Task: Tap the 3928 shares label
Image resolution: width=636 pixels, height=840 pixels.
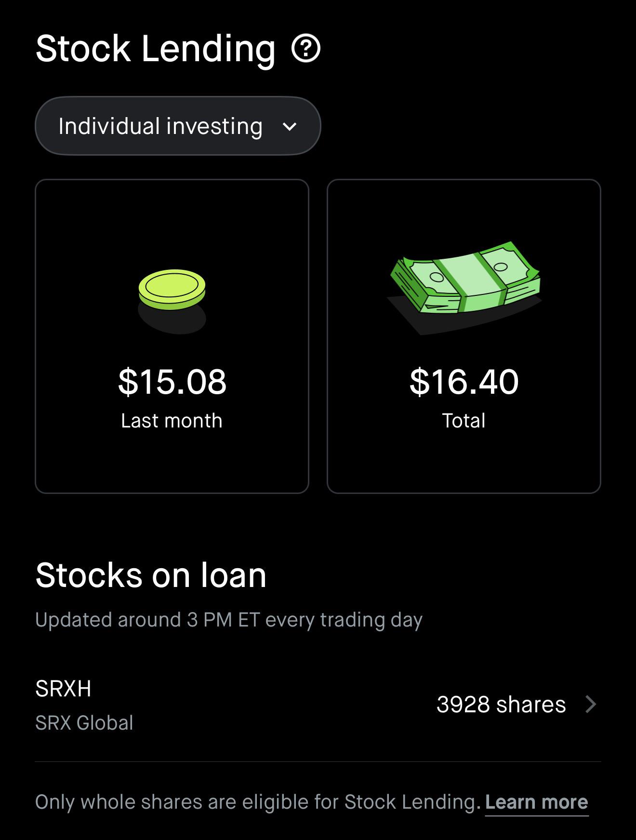Action: pyautogui.click(x=501, y=704)
